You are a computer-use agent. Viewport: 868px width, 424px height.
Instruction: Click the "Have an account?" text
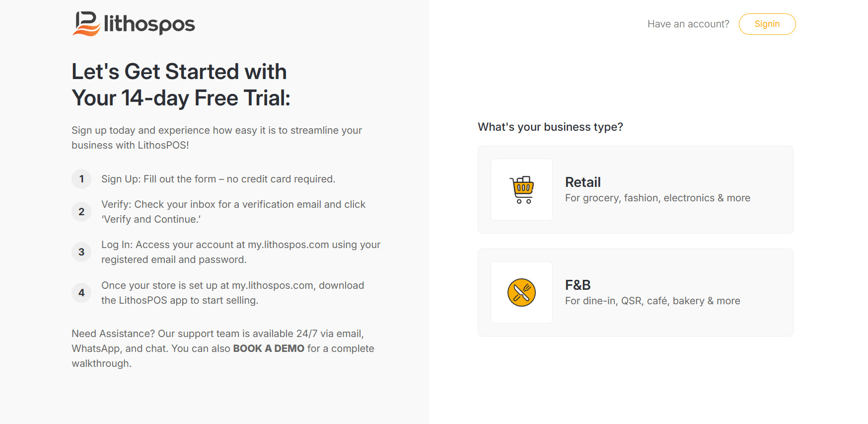pos(688,24)
